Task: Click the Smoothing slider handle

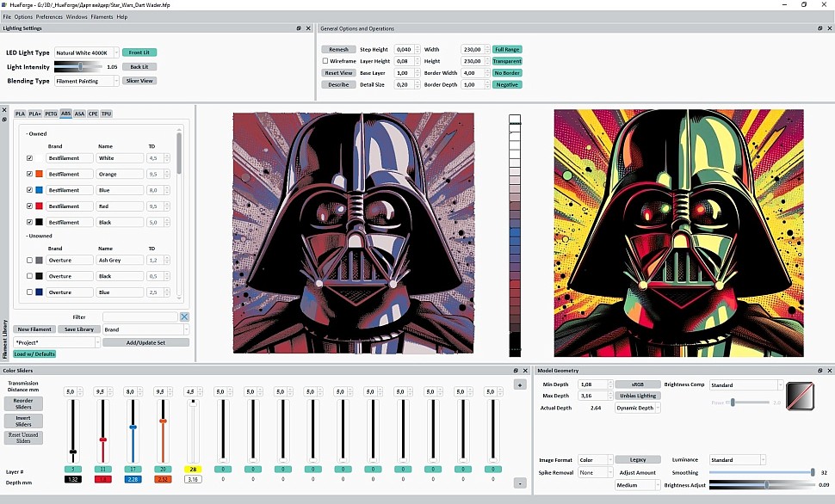Action: pos(812,472)
